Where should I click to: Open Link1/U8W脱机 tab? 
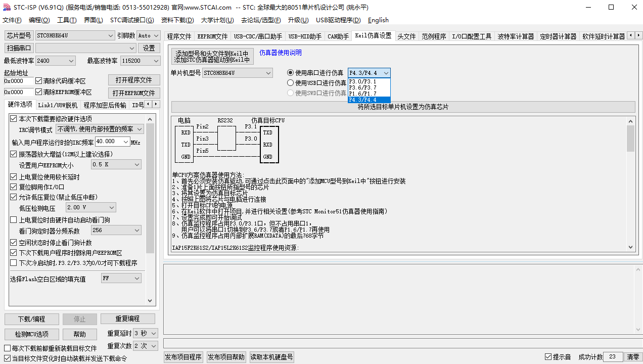(x=58, y=105)
